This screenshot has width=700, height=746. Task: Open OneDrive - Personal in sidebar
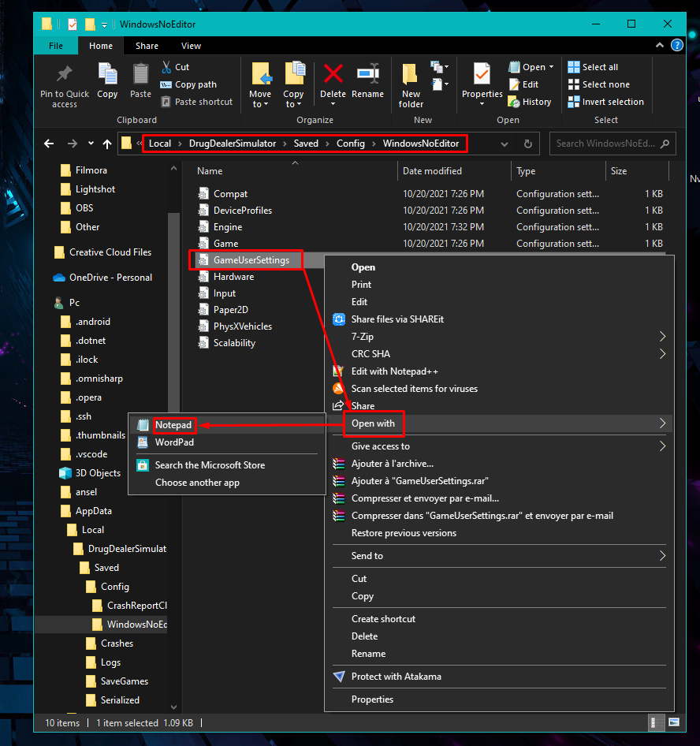click(x=110, y=278)
